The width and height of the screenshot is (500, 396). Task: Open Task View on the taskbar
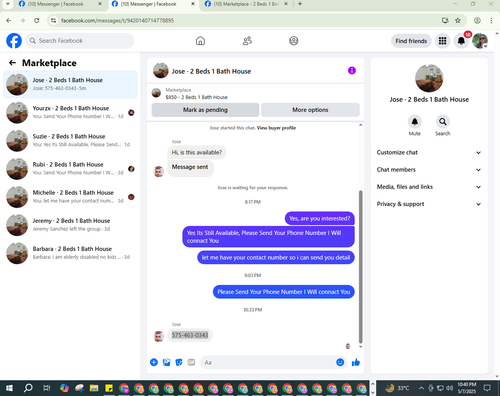tap(47, 388)
